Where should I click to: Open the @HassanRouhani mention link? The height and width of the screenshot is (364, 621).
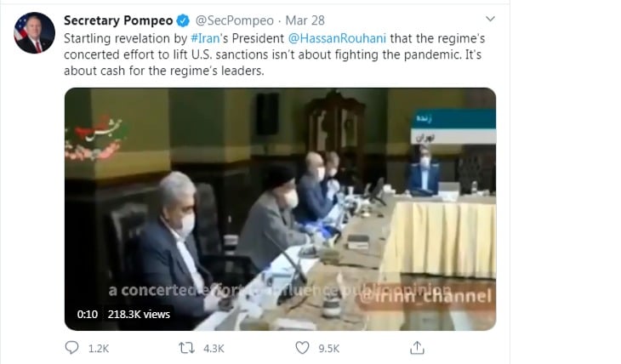coord(337,38)
